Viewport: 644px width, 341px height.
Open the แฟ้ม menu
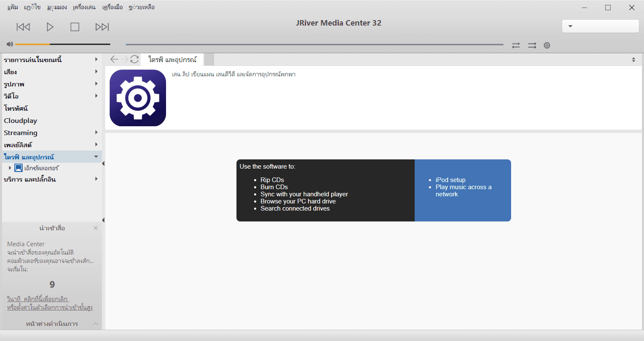13,7
